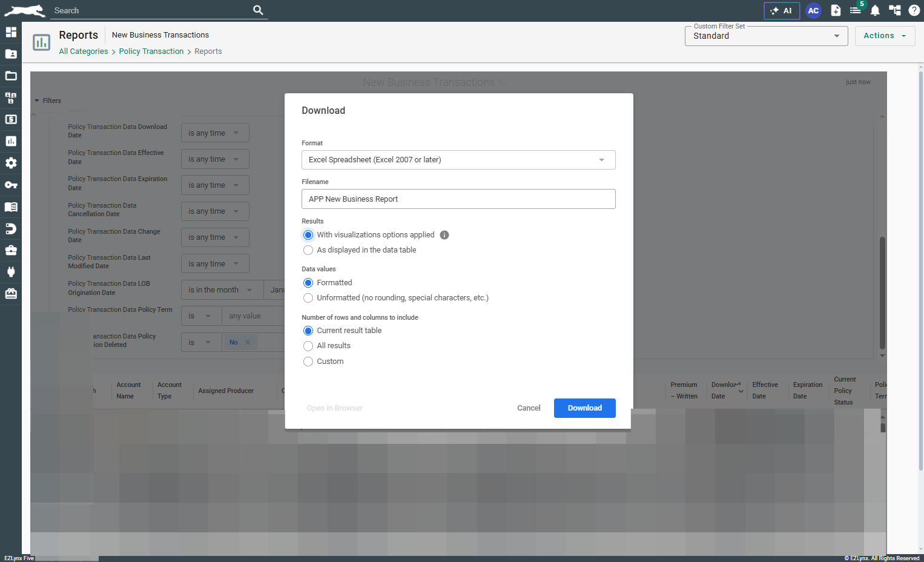Open the bar chart reports icon in sidebar
Viewport: 924px width, 562px height.
pos(11,141)
